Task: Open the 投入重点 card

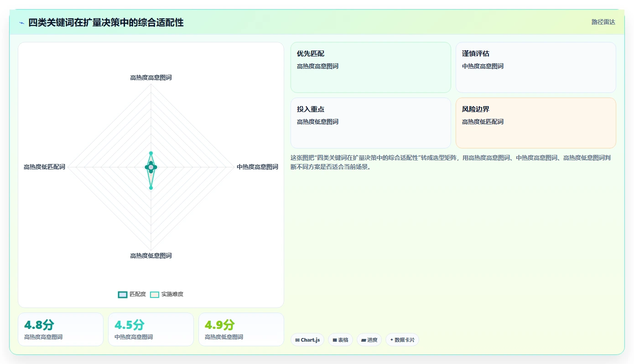Action: pos(371,123)
